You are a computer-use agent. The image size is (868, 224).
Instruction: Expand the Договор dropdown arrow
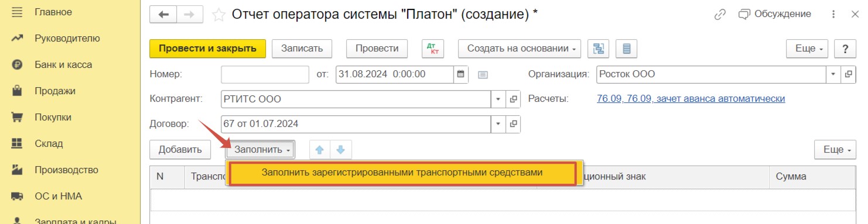pos(498,124)
